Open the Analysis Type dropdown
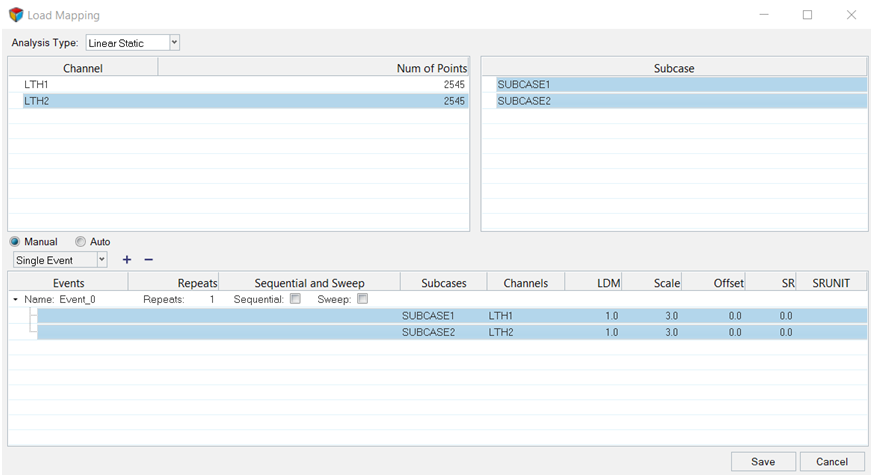871x476 pixels. pyautogui.click(x=174, y=43)
